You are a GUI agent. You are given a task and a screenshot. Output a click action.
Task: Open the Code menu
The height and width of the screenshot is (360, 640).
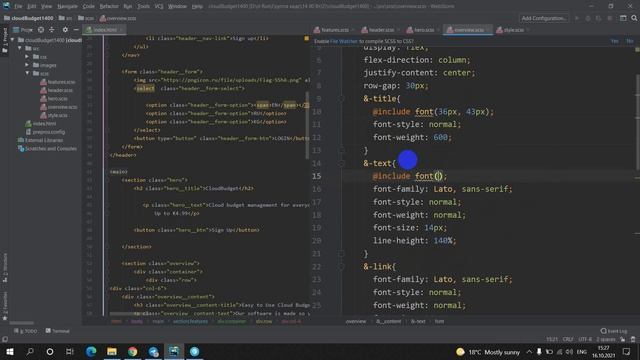point(89,6)
